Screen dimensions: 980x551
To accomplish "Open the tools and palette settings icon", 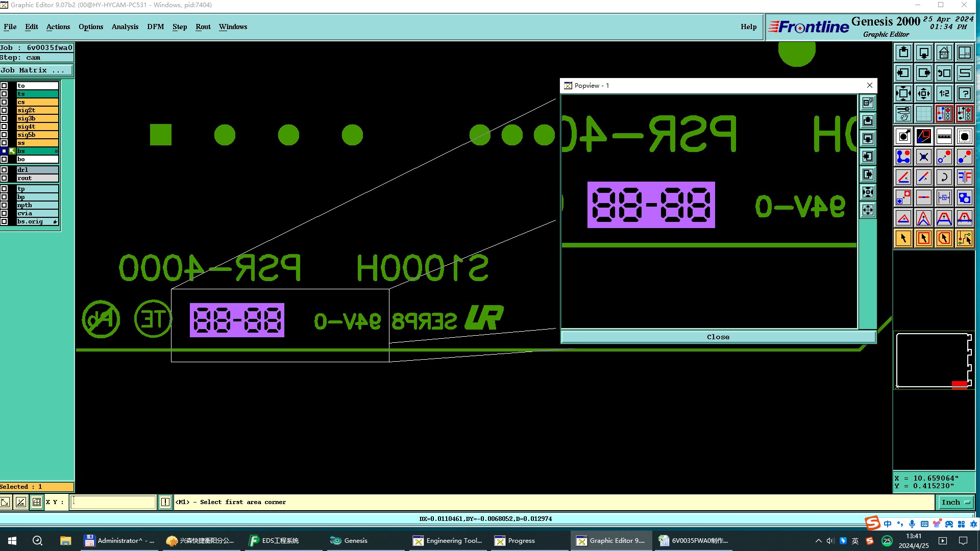I will 903,114.
